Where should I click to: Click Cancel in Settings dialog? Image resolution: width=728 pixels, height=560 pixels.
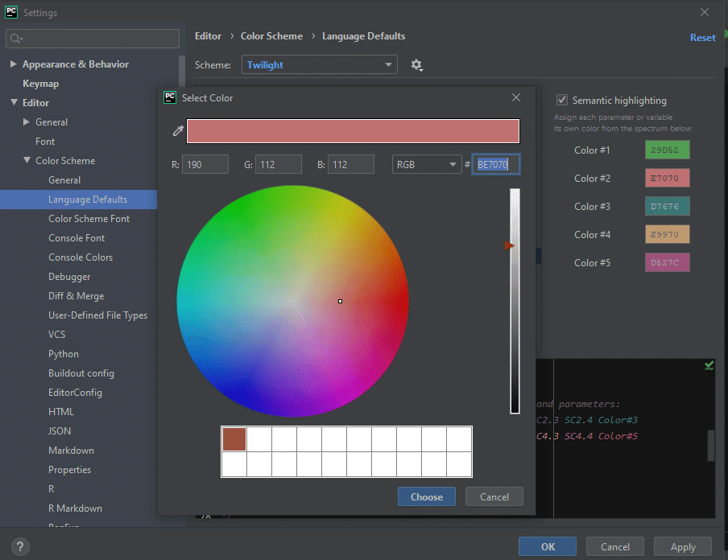pos(615,546)
